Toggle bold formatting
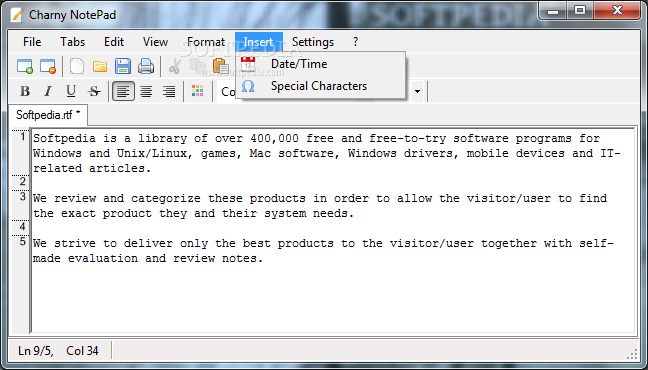Screen dimensions: 648x370 (25, 91)
